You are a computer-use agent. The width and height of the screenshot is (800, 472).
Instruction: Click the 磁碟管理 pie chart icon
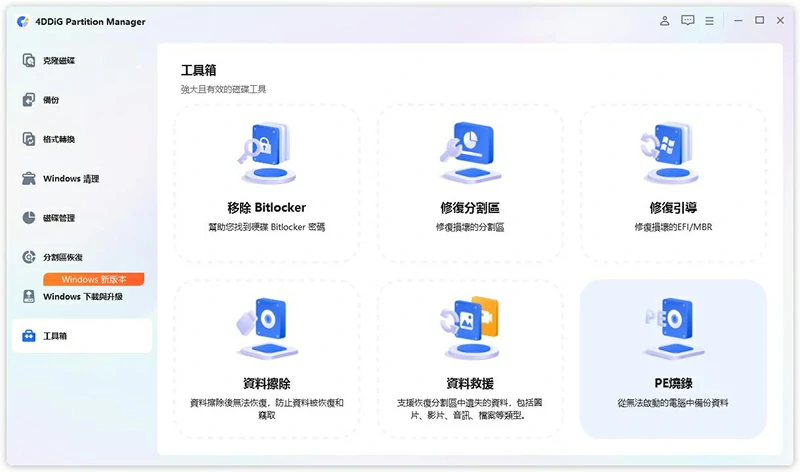coord(29,217)
